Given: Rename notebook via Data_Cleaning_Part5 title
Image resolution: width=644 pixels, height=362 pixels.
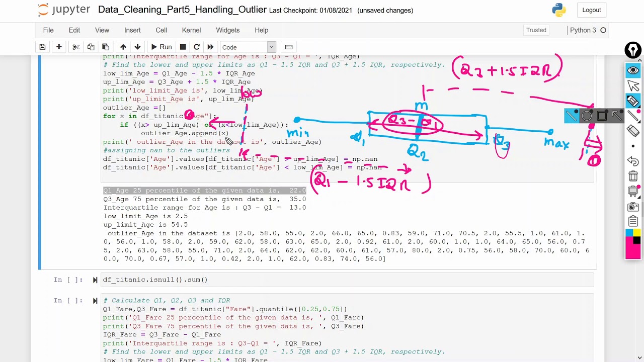Looking at the screenshot, I should [x=182, y=10].
